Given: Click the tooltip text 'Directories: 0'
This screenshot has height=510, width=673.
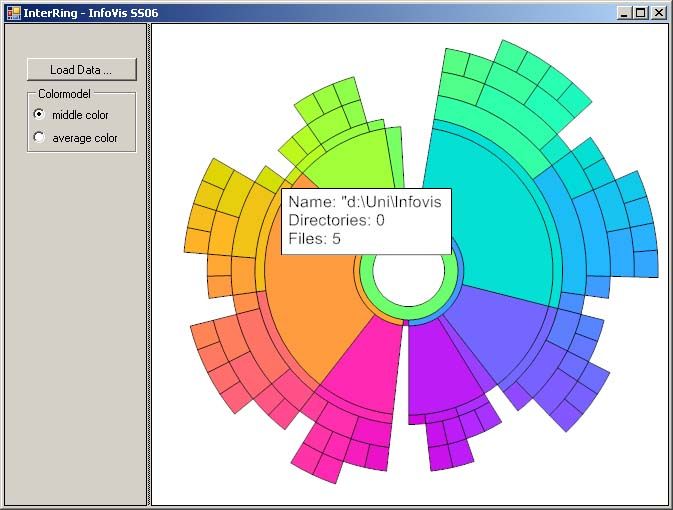Looking at the screenshot, I should tap(336, 220).
